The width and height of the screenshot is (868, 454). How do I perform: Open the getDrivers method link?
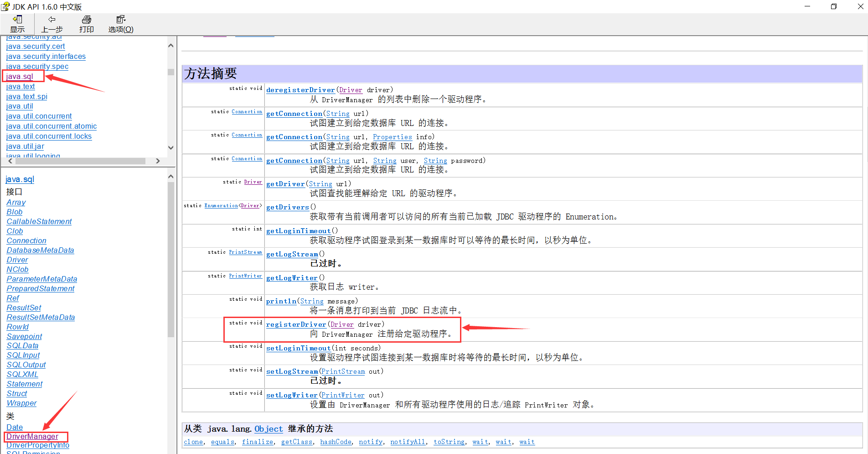[x=288, y=207]
